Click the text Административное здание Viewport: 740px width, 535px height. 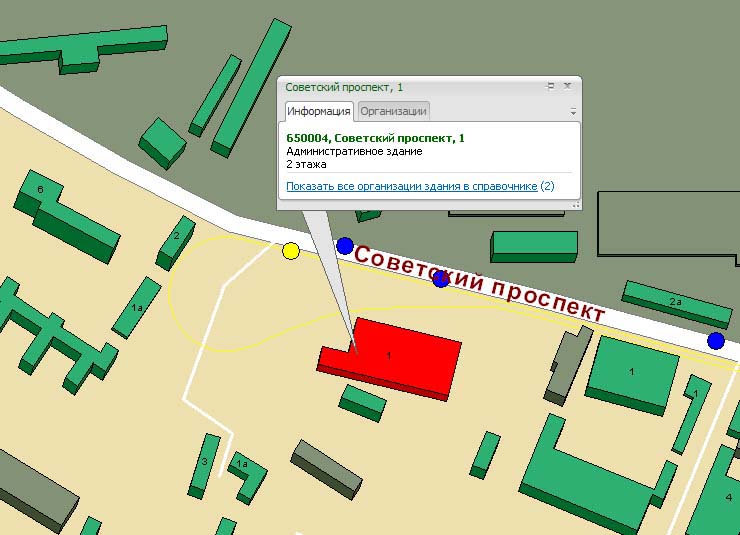[354, 151]
